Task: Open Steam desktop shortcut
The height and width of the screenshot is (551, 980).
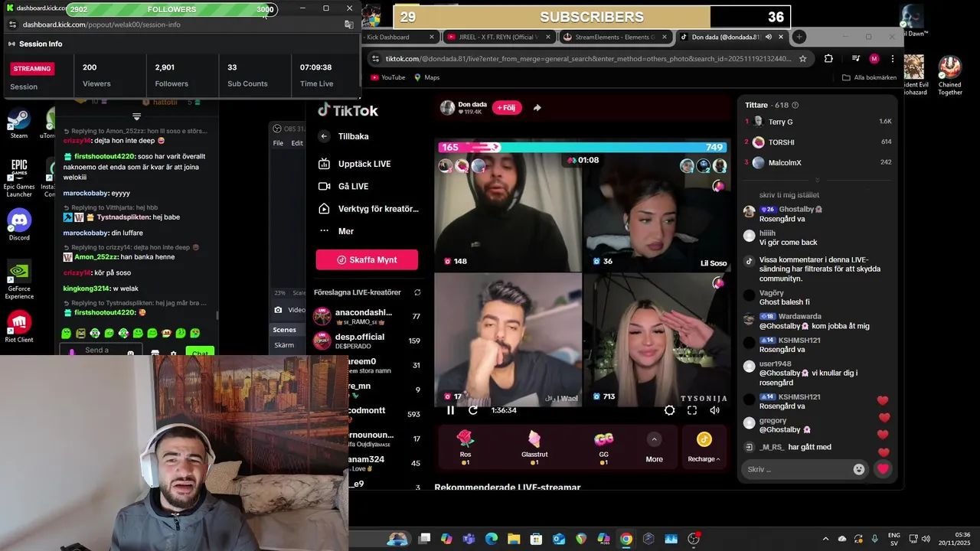Action: (19, 124)
